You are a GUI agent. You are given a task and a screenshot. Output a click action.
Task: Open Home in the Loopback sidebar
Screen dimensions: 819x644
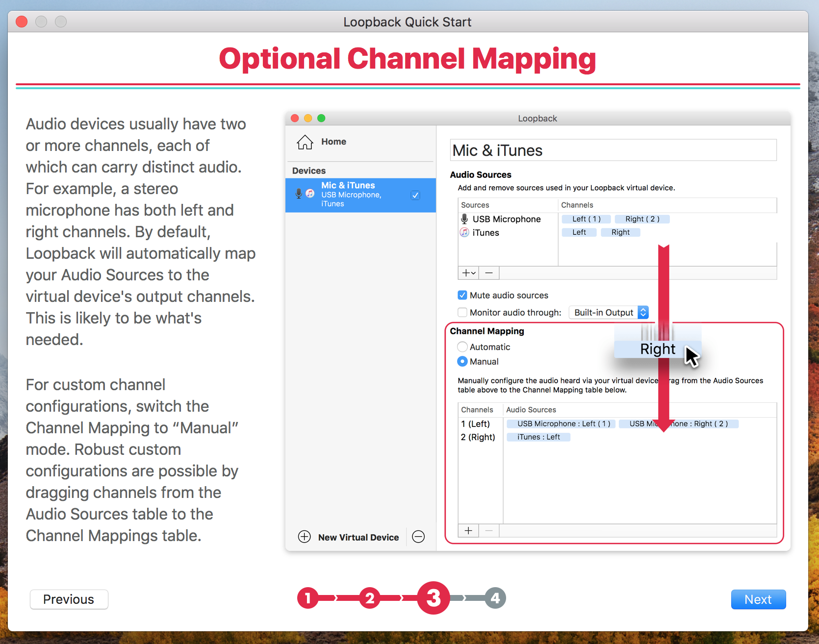click(321, 142)
